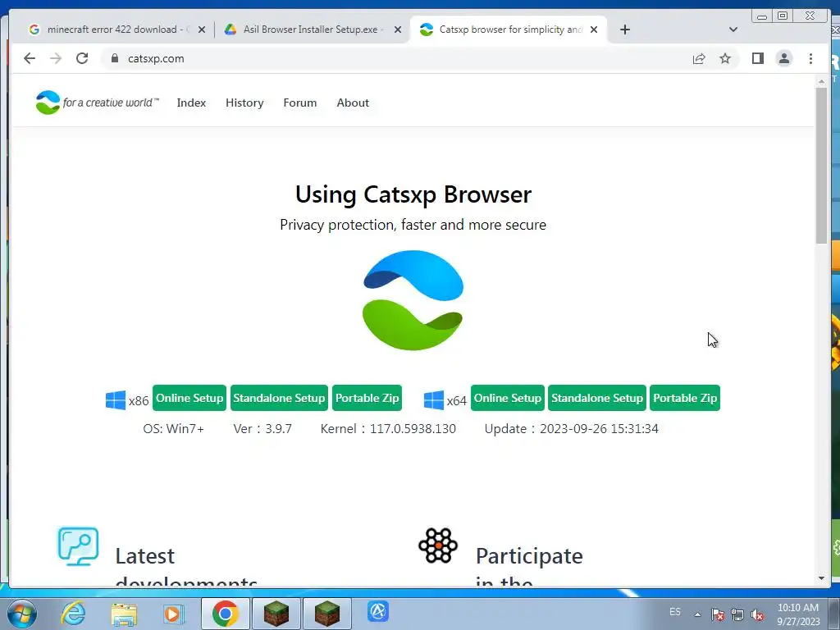840x630 pixels.
Task: Click the muted volume tray icon
Action: (757, 614)
